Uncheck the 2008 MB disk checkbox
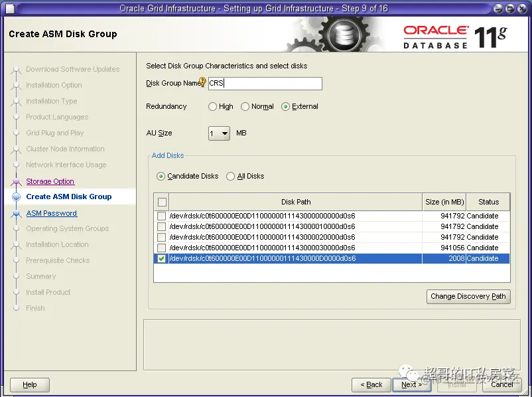Screen dimensions: 532x397 (161, 258)
